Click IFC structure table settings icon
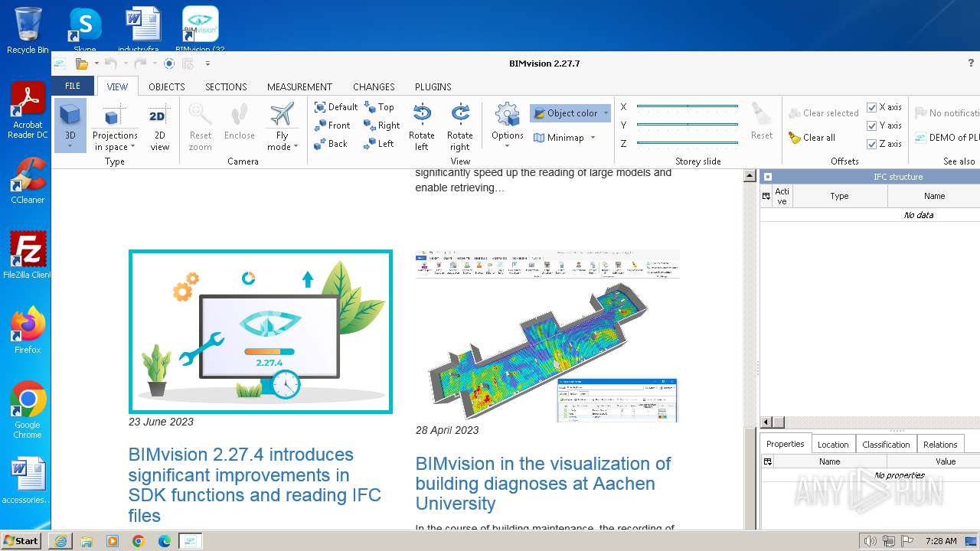This screenshot has width=980, height=551. click(x=766, y=196)
